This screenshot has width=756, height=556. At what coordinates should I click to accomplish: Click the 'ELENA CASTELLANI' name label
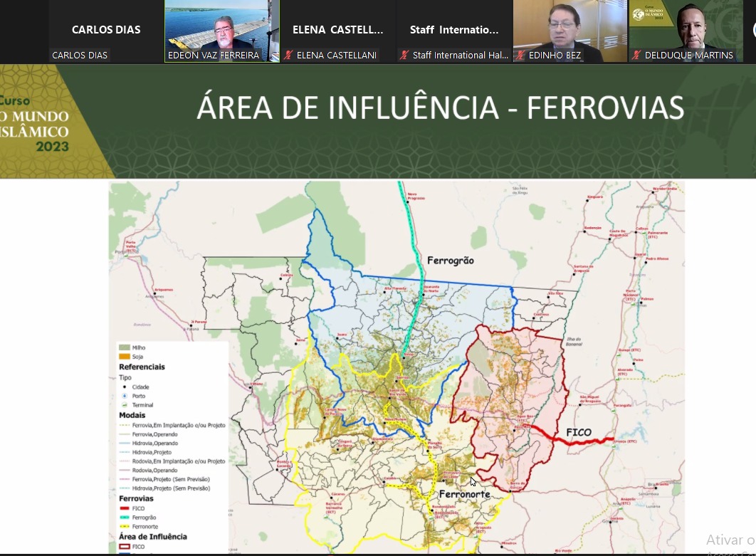click(337, 55)
